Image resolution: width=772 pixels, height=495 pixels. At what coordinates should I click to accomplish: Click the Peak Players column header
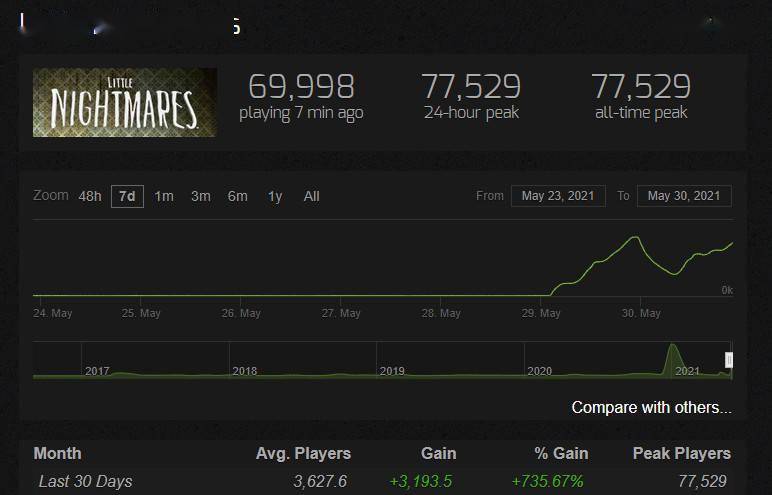[x=682, y=454]
